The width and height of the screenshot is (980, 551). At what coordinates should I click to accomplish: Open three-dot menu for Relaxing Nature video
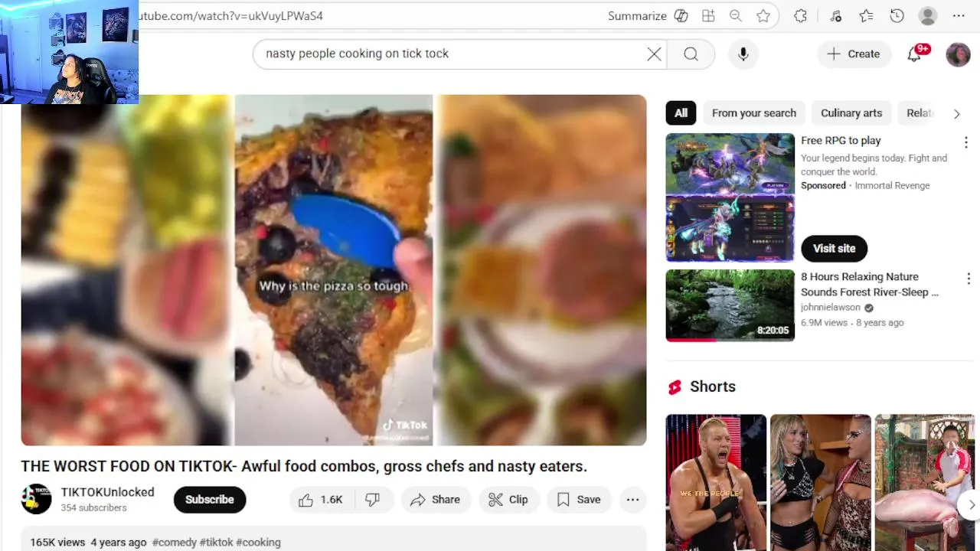(969, 279)
